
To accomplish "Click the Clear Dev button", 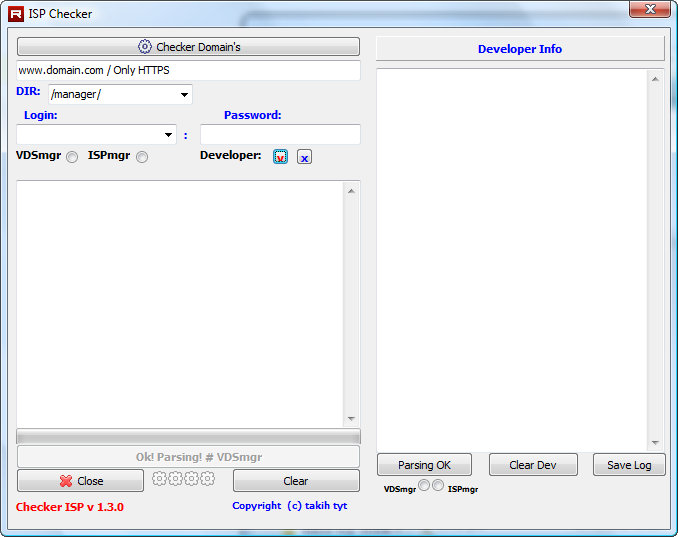I will pyautogui.click(x=533, y=465).
